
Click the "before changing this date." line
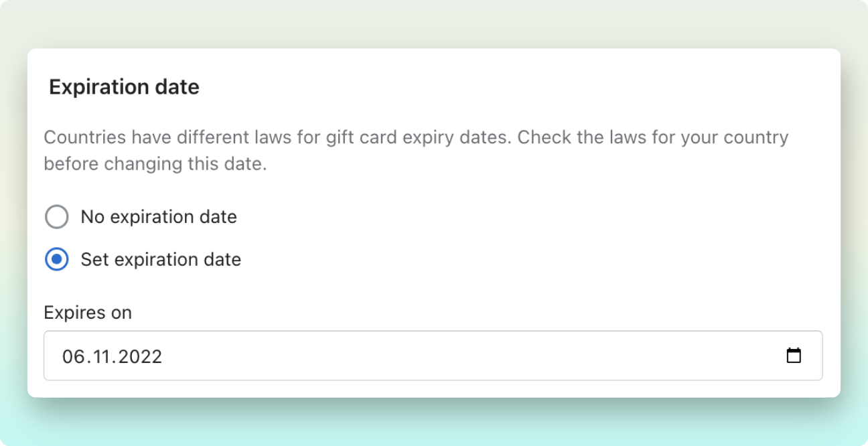click(155, 164)
